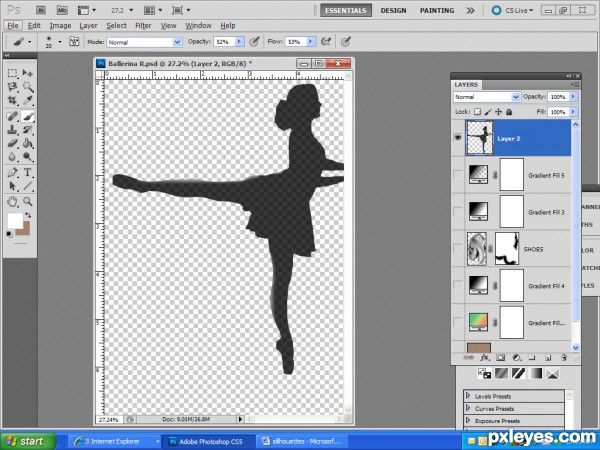Screen dimensions: 600x450
Task: Select the Crop tool
Action: pyautogui.click(x=12, y=101)
